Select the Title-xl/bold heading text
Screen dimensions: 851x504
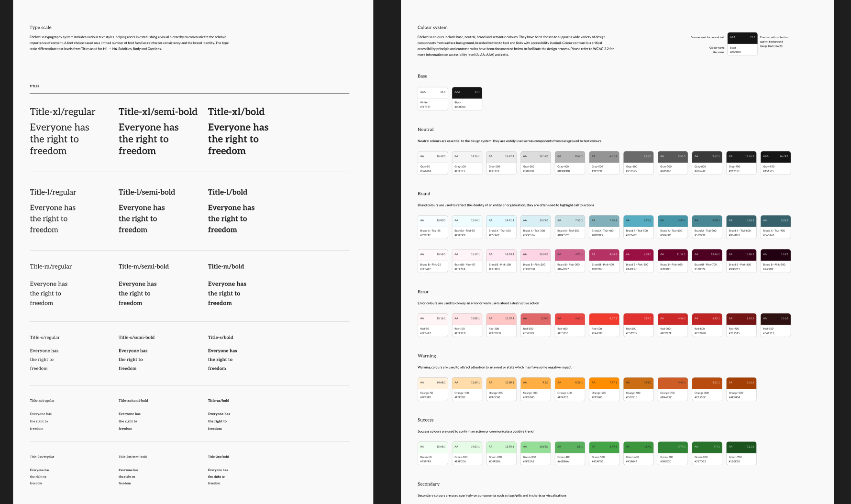click(x=236, y=112)
